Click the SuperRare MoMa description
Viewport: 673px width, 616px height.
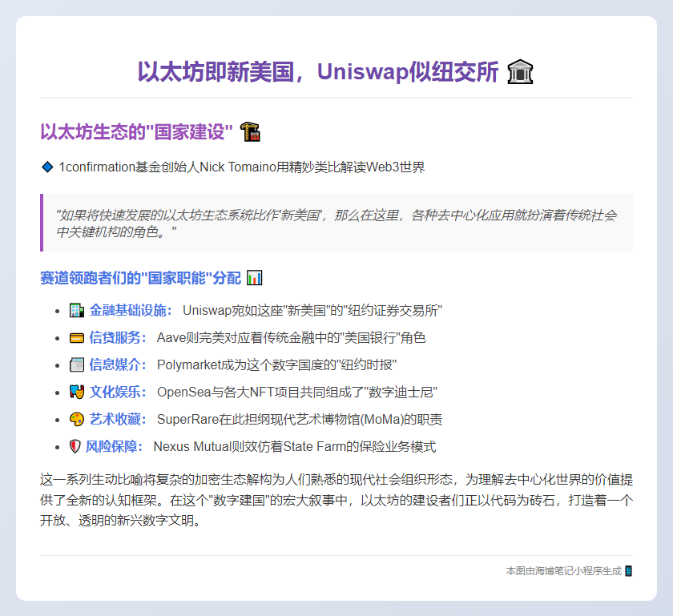pos(300,420)
